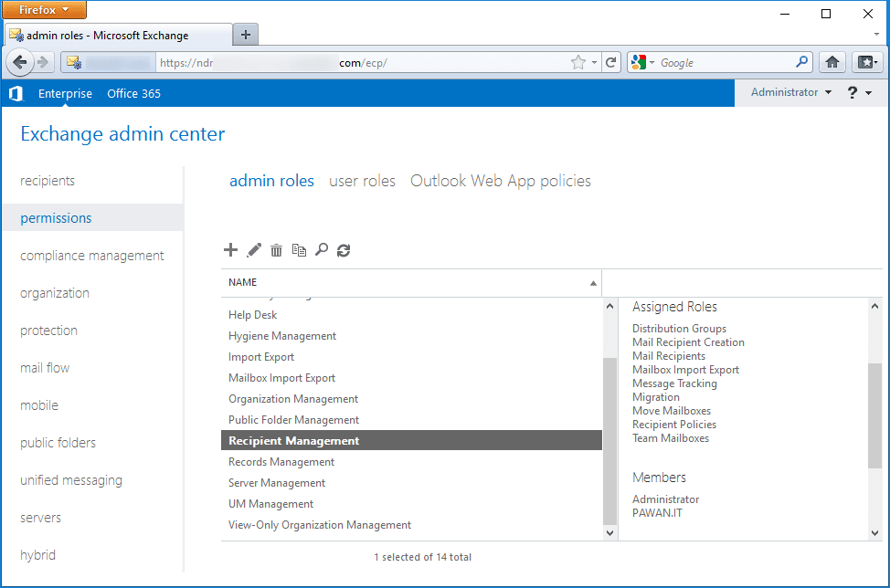890x588 pixels.
Task: Open recipients in the left navigation
Action: [x=48, y=181]
